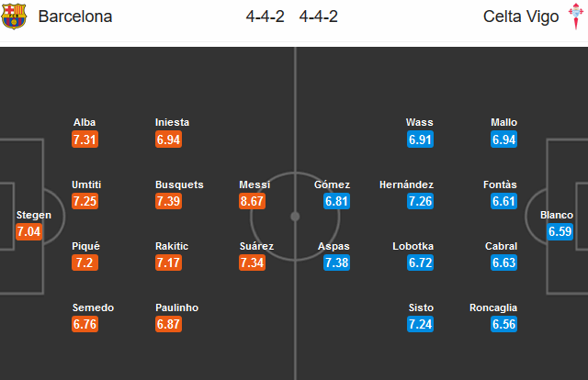588x380 pixels.
Task: Click the Barcelona club crest icon
Action: click(x=15, y=18)
